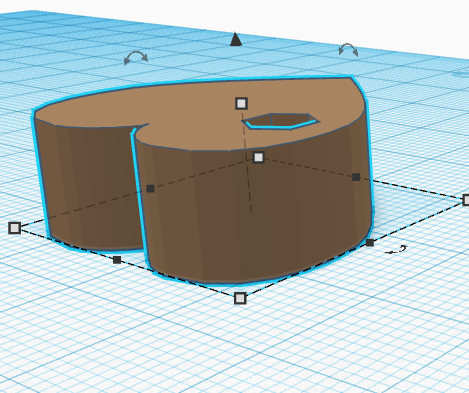The image size is (469, 393).
Task: Select black midpoint handle on lower-left bounding edge
Action: coord(117,260)
